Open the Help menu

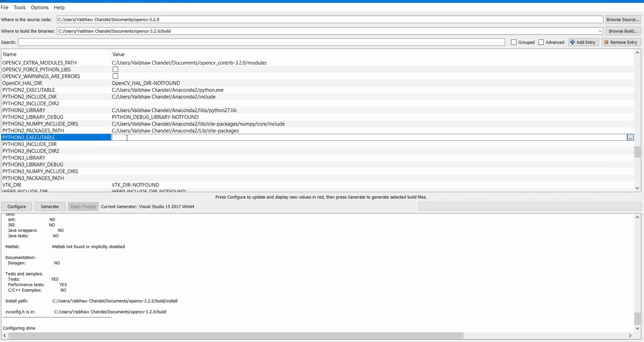pyautogui.click(x=59, y=7)
